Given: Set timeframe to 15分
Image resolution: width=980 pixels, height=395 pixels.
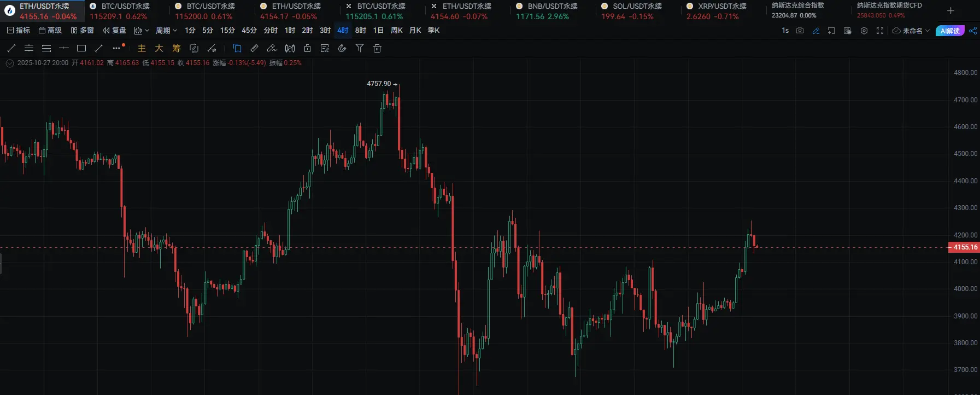Looking at the screenshot, I should 227,31.
